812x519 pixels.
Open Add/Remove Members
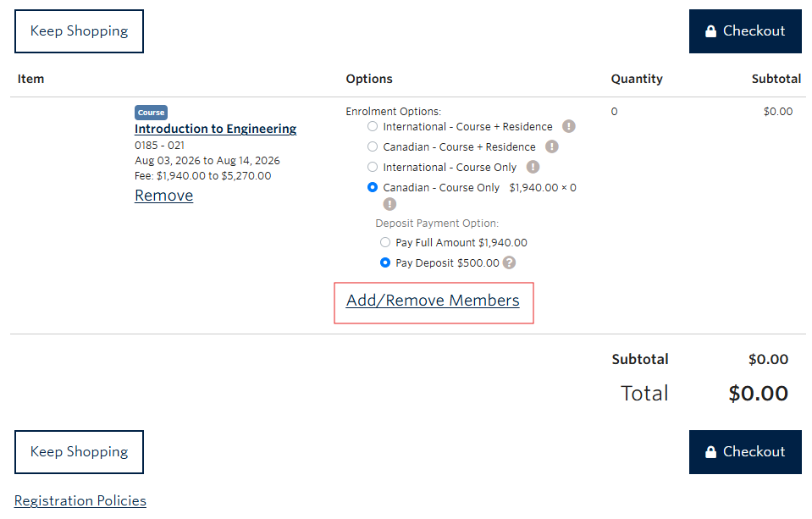click(433, 301)
